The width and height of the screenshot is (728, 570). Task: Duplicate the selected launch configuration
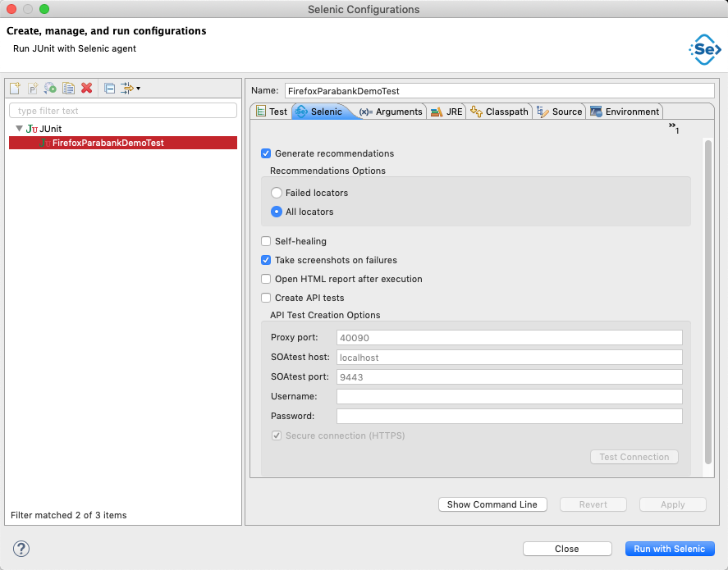pyautogui.click(x=68, y=88)
